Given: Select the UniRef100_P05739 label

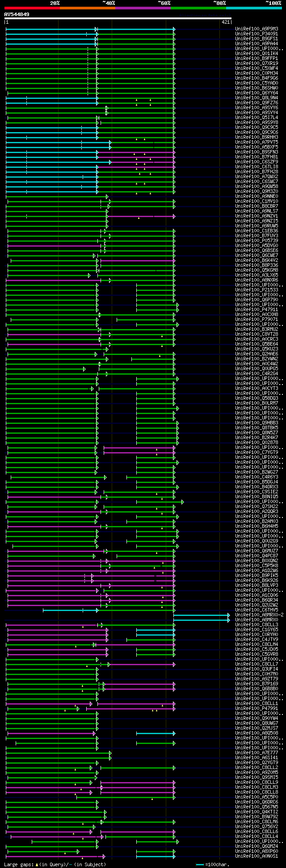Looking at the screenshot, I should (x=257, y=241).
